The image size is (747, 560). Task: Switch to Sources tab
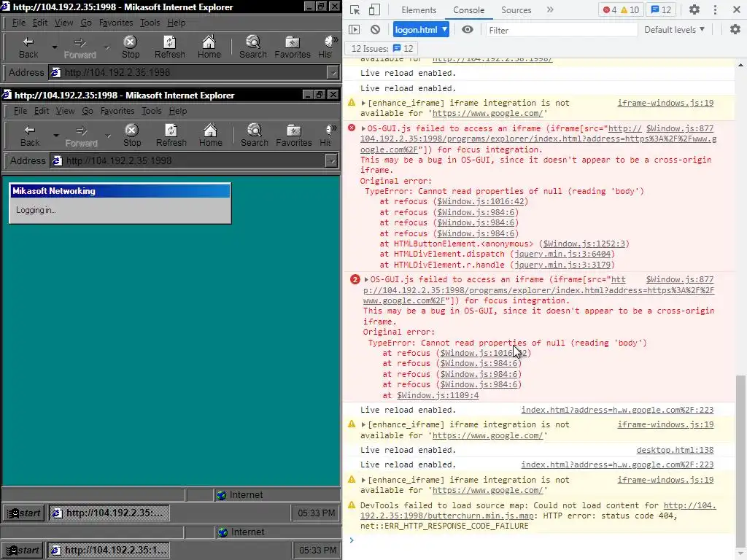516,10
